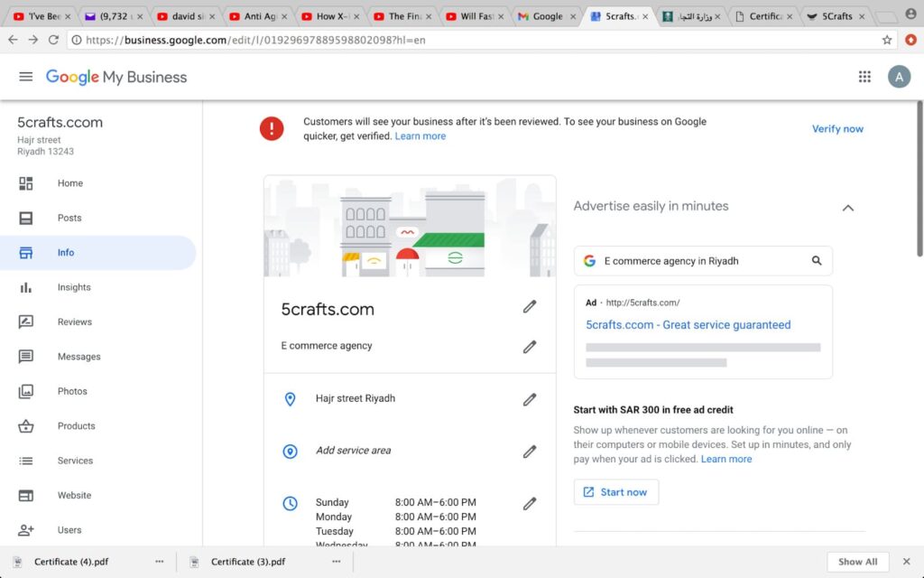Click the service area location icon
Image resolution: width=924 pixels, height=578 pixels.
[290, 452]
